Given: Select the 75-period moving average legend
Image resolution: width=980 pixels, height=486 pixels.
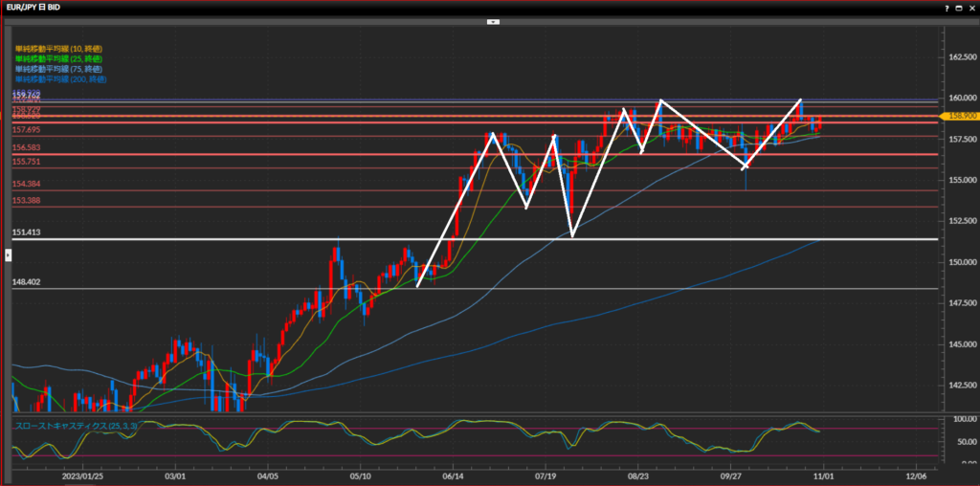Looking at the screenshot, I should [58, 69].
